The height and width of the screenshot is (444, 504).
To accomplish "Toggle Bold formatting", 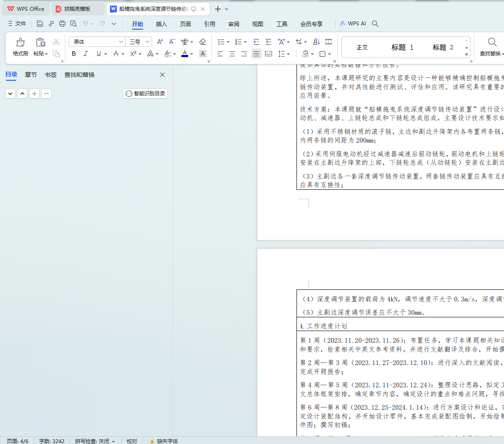I will [x=74, y=54].
